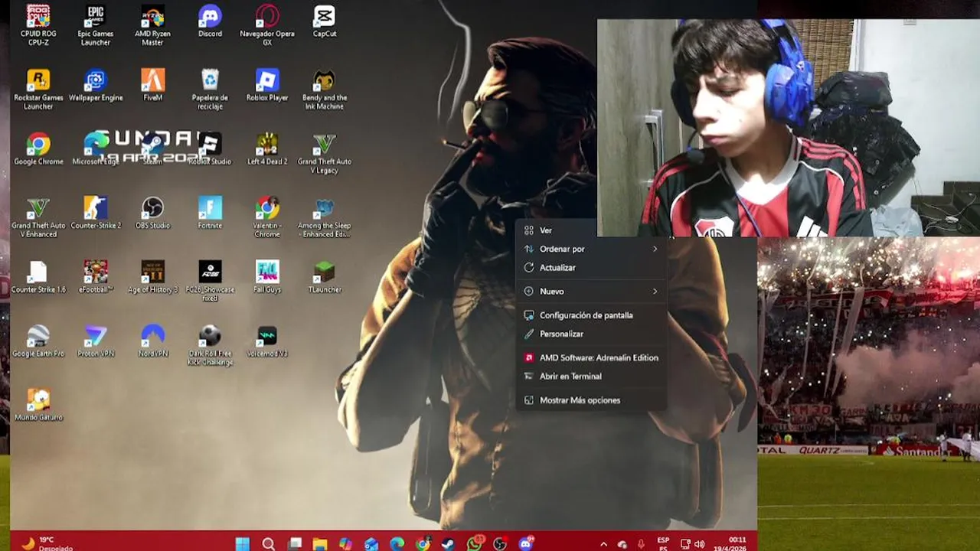Select Bendy and the Ink Machine icon
The height and width of the screenshot is (551, 980).
325,90
